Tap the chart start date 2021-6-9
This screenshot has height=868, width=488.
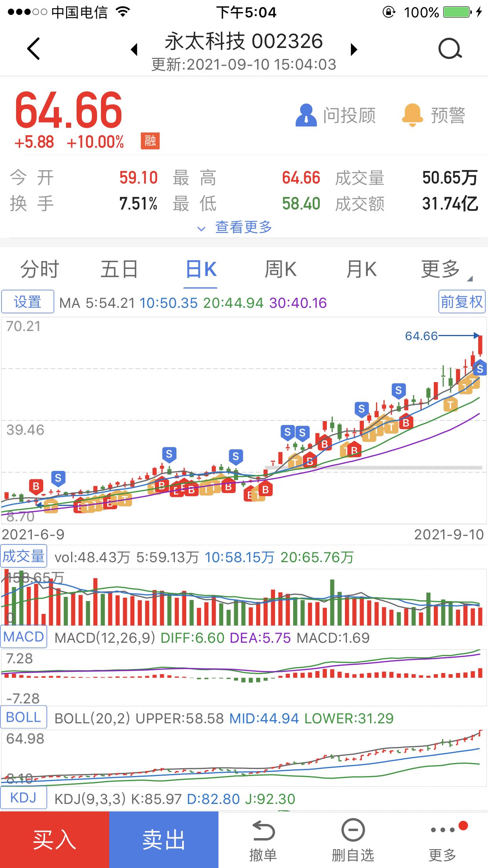(33, 534)
